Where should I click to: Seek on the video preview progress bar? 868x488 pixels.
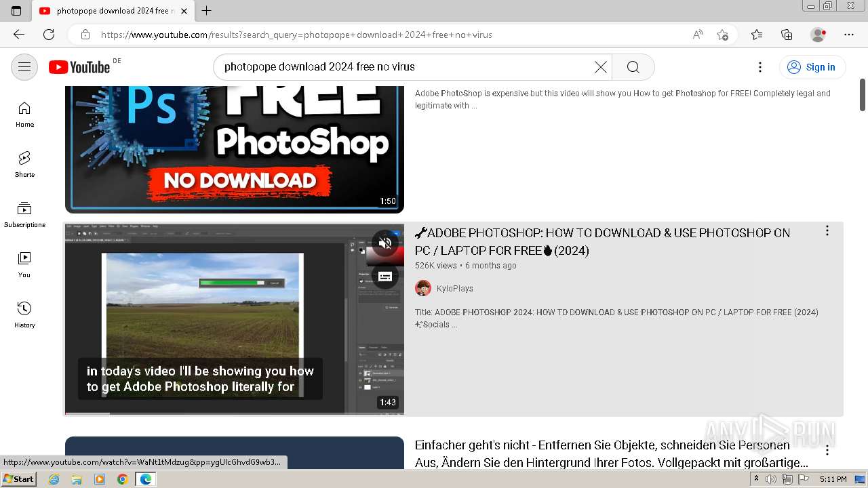(x=235, y=412)
